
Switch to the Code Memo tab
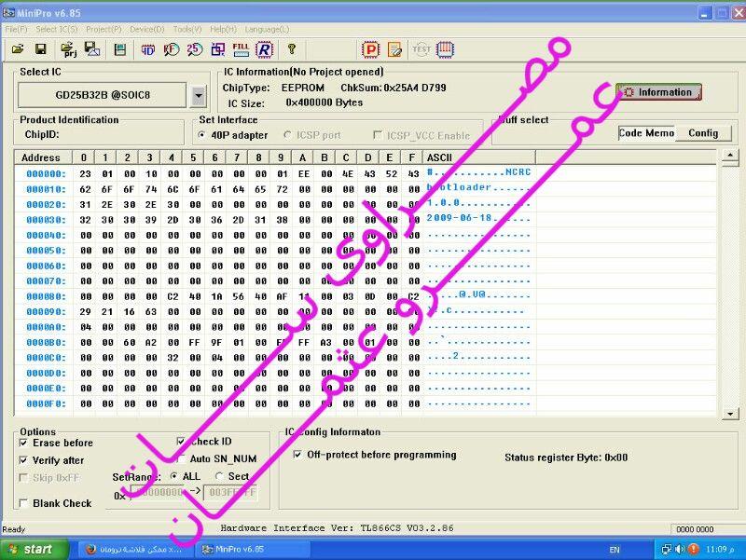[x=646, y=133]
